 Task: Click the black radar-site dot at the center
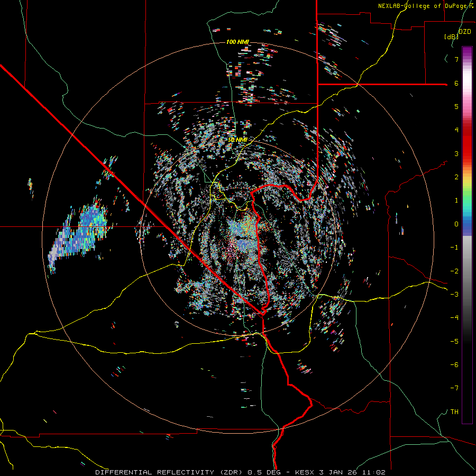[239, 237]
